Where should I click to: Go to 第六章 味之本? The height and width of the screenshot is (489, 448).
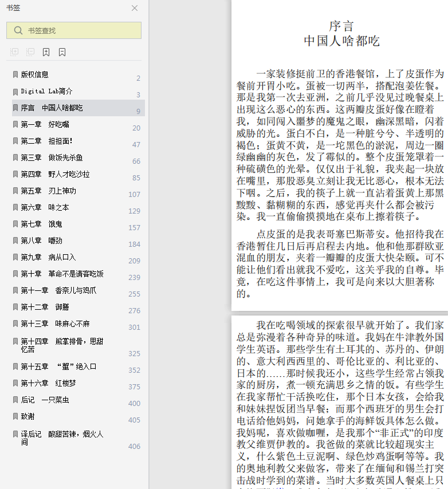(x=45, y=207)
